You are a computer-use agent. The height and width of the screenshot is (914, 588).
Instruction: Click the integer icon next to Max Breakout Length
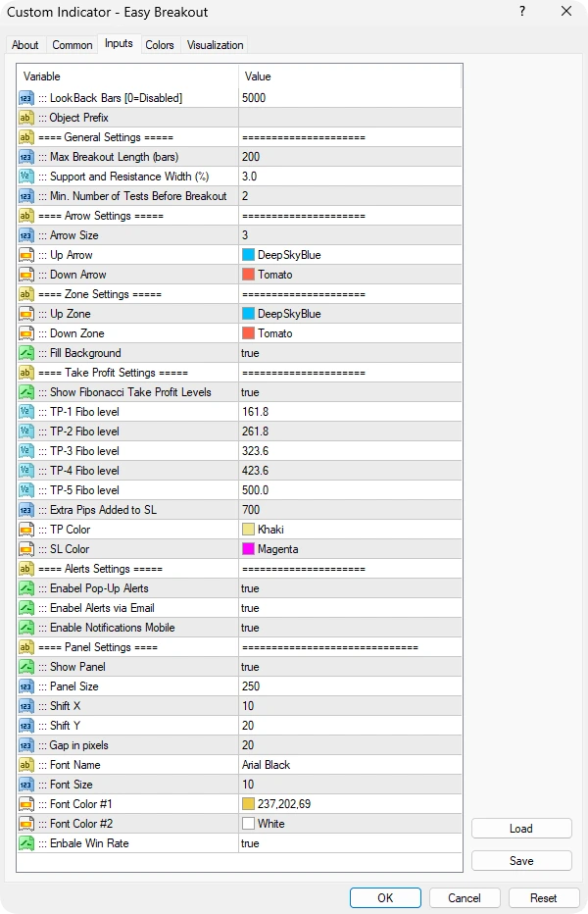point(26,157)
